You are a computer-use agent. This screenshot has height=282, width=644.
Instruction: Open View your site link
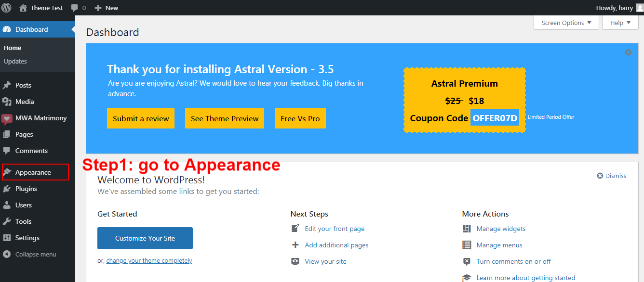[325, 261]
